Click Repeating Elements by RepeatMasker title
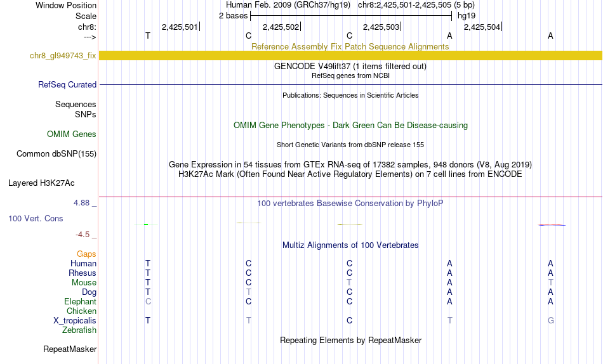 coord(351,340)
